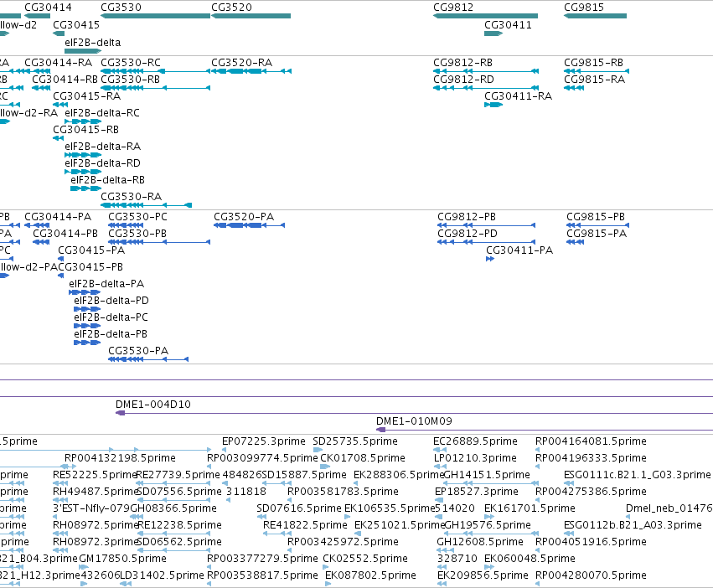This screenshot has width=713, height=588.
Task: Open EST RP004132198.5prime
Action: pyautogui.click(x=120, y=458)
